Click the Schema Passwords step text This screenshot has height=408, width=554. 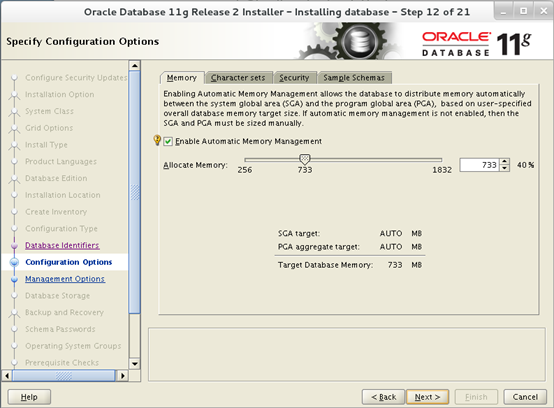coord(60,329)
